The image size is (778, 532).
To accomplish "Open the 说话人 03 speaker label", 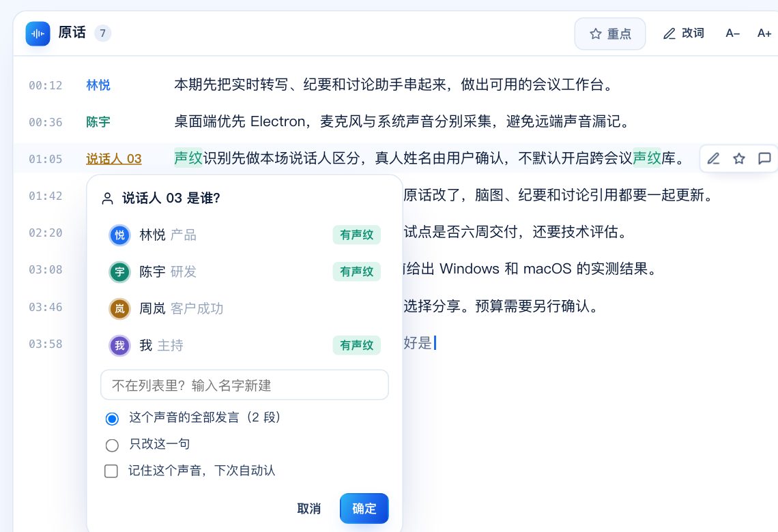I will tap(113, 159).
